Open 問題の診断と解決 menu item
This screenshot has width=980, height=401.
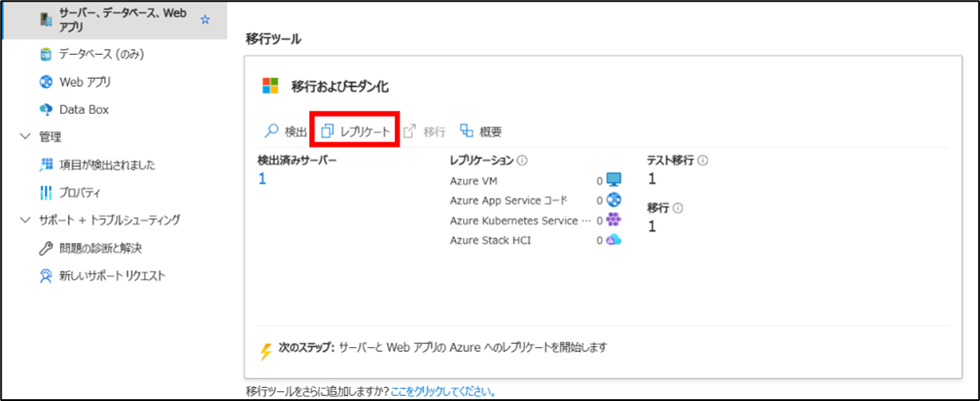[x=101, y=248]
